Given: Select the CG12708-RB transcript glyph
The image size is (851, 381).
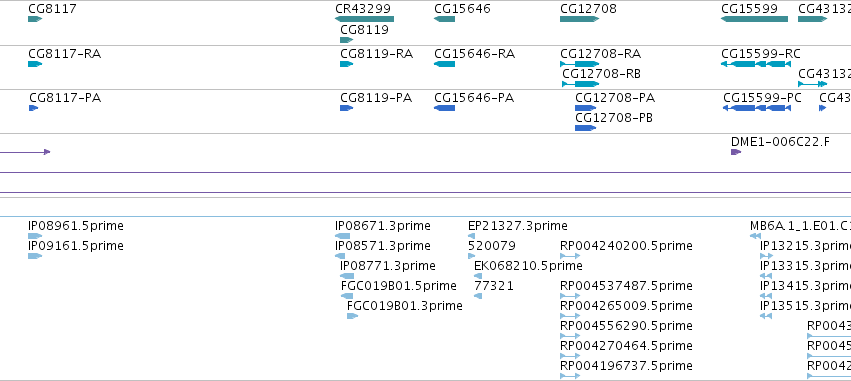Looking at the screenshot, I should pyautogui.click(x=581, y=84).
